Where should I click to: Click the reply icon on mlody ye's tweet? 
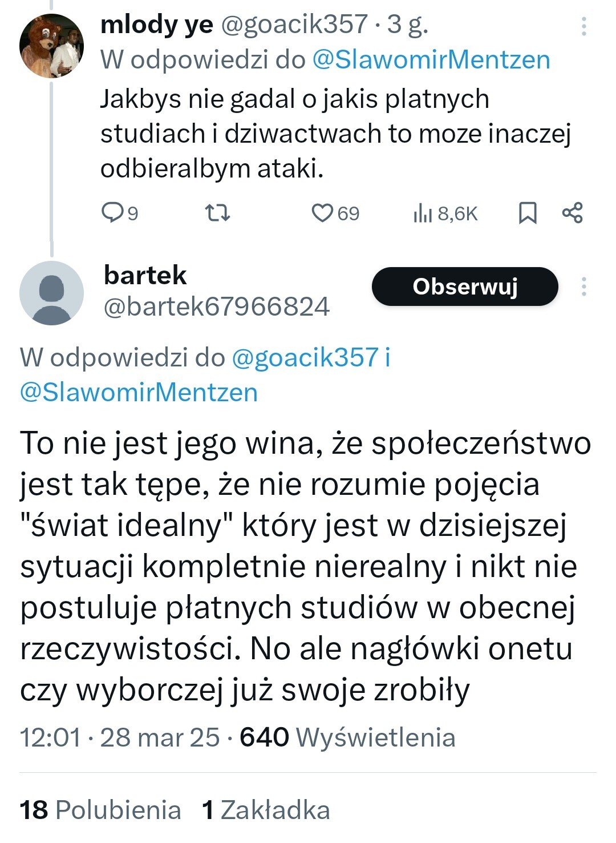[112, 213]
